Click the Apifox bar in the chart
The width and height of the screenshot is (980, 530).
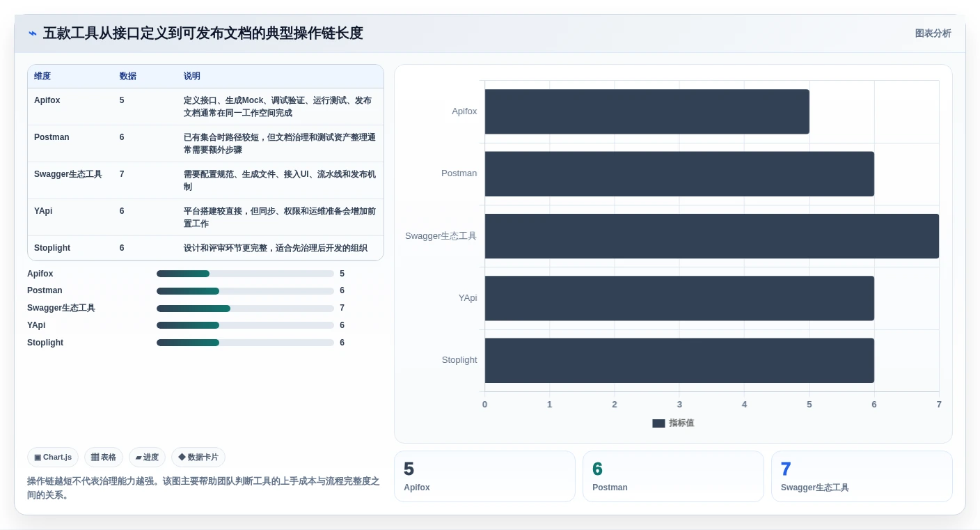pyautogui.click(x=647, y=111)
